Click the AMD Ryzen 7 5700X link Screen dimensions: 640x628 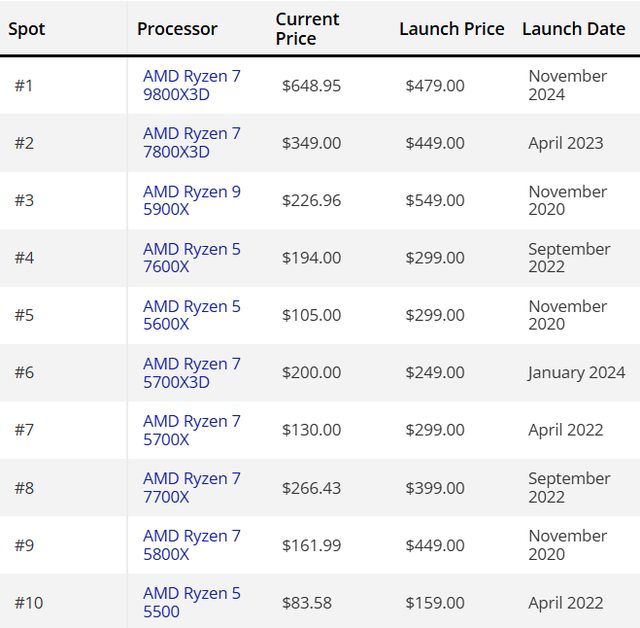tap(191, 430)
